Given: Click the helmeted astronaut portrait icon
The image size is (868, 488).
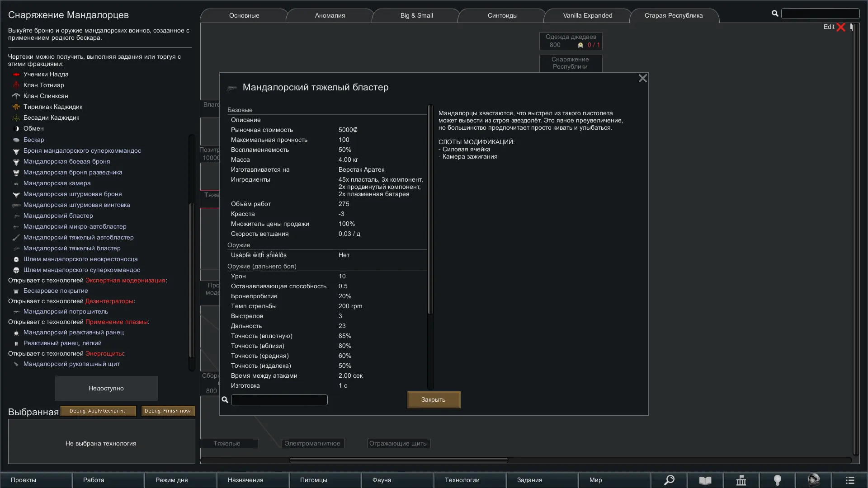Looking at the screenshot, I should [x=814, y=480].
